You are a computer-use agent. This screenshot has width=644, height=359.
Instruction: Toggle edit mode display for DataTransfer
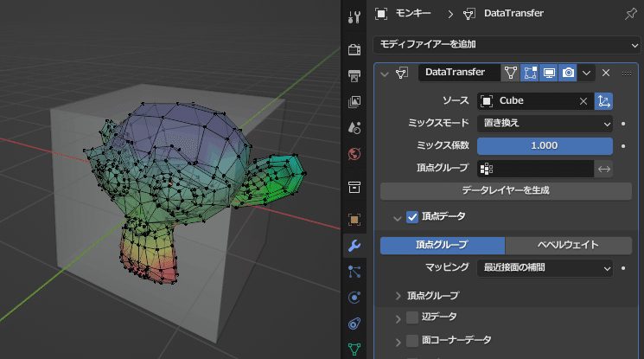click(x=530, y=73)
